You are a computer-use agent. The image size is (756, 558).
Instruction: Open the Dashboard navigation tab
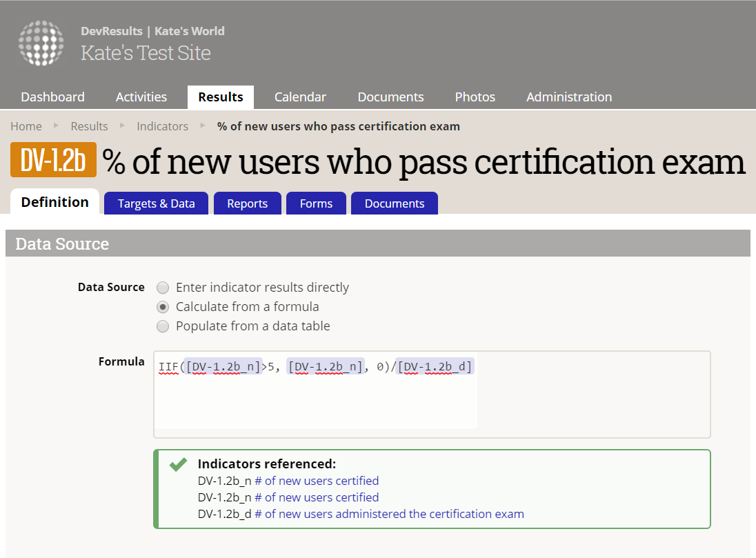52,97
